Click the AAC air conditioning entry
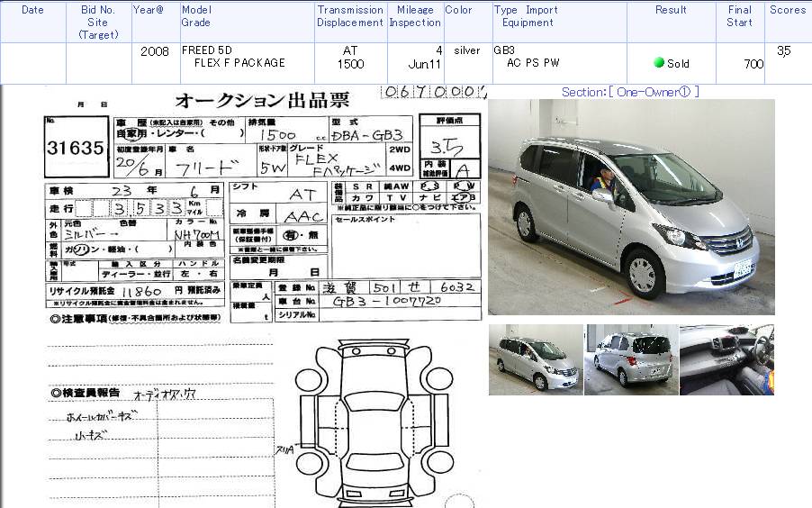 [x=303, y=217]
